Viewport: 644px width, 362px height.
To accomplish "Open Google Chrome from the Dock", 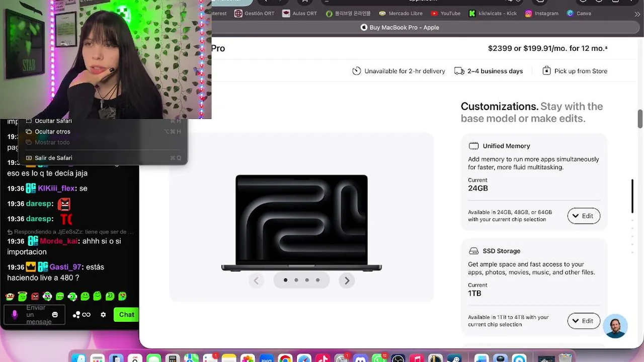I will (x=285, y=358).
